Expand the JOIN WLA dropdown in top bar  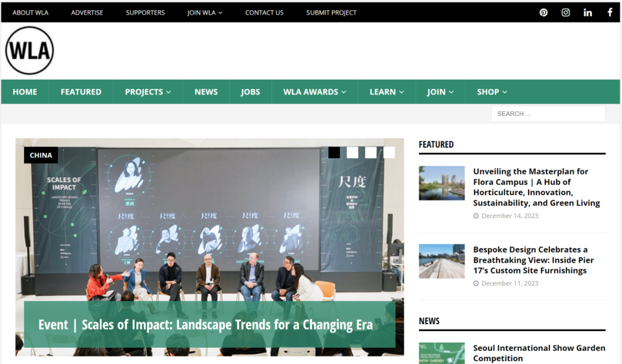point(204,13)
